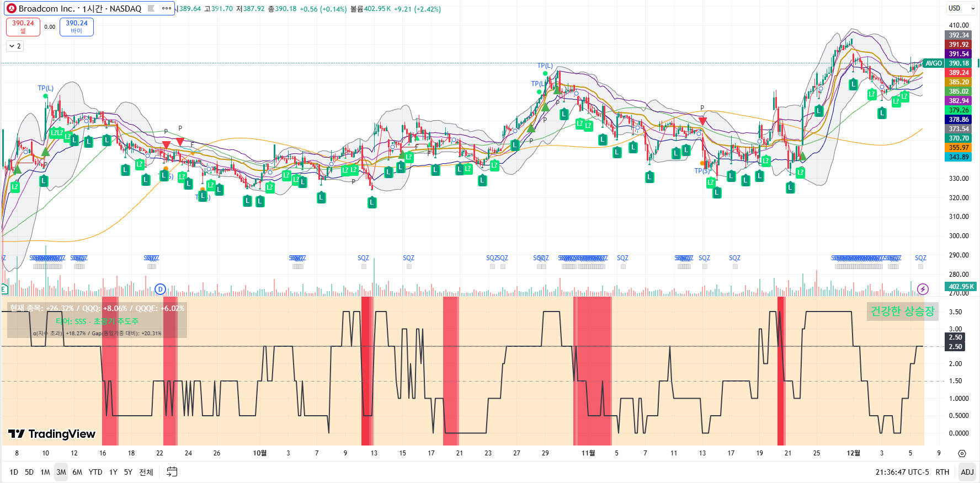Click the green E earnings marker
Image resolution: width=980 pixels, height=483 pixels.
(4, 289)
